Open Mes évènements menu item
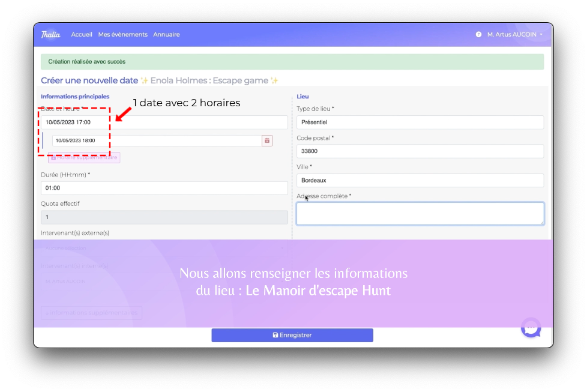This screenshot has height=392, width=587. [122, 34]
